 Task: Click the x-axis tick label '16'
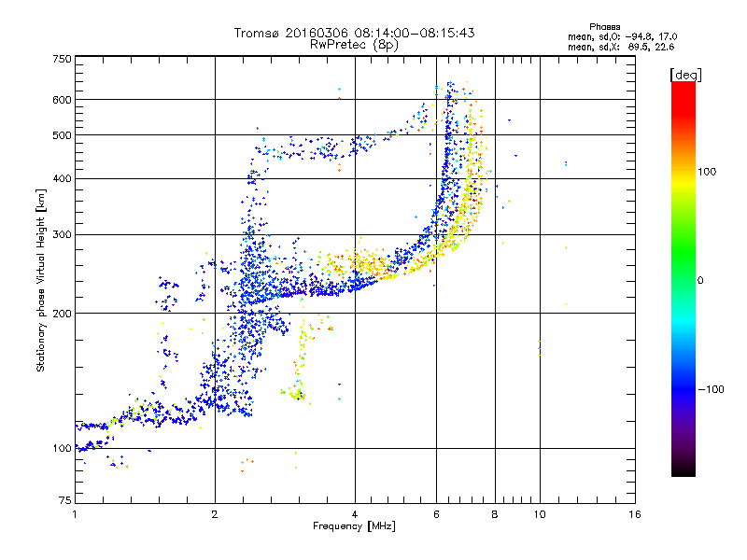[635, 514]
